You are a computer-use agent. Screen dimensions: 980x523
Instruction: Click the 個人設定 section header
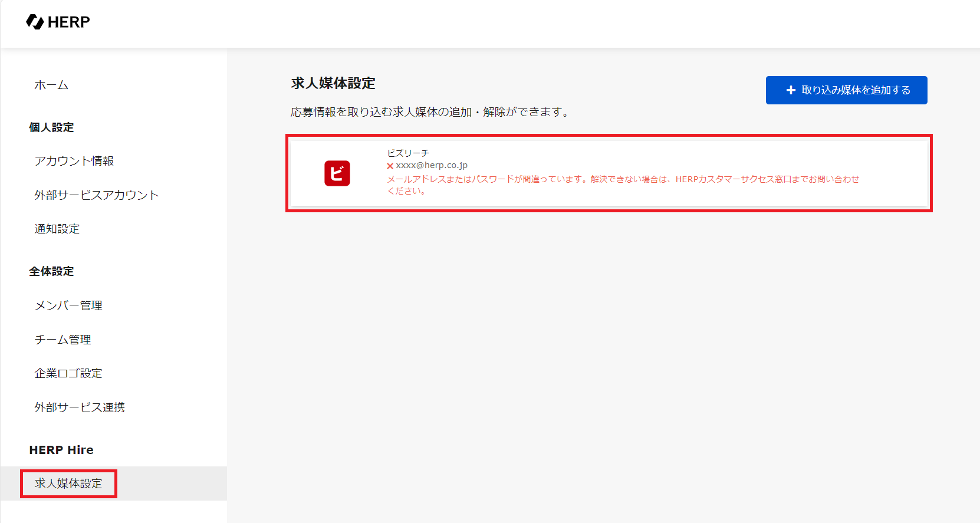point(51,127)
